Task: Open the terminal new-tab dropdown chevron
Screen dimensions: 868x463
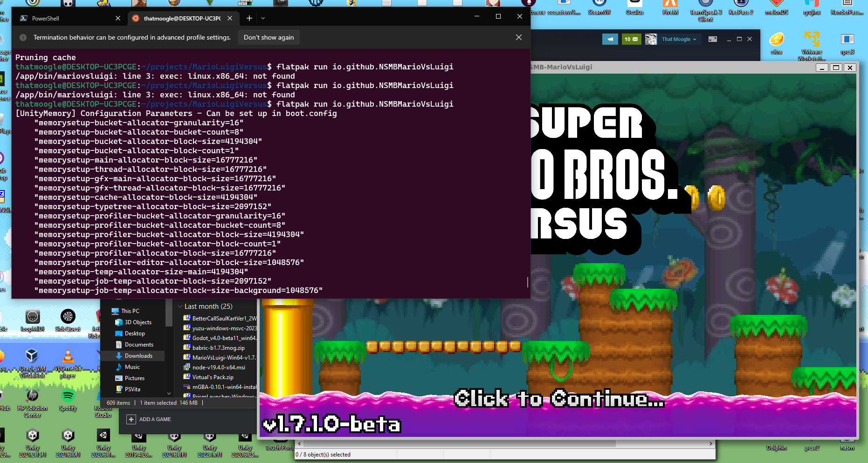Action: click(x=262, y=18)
